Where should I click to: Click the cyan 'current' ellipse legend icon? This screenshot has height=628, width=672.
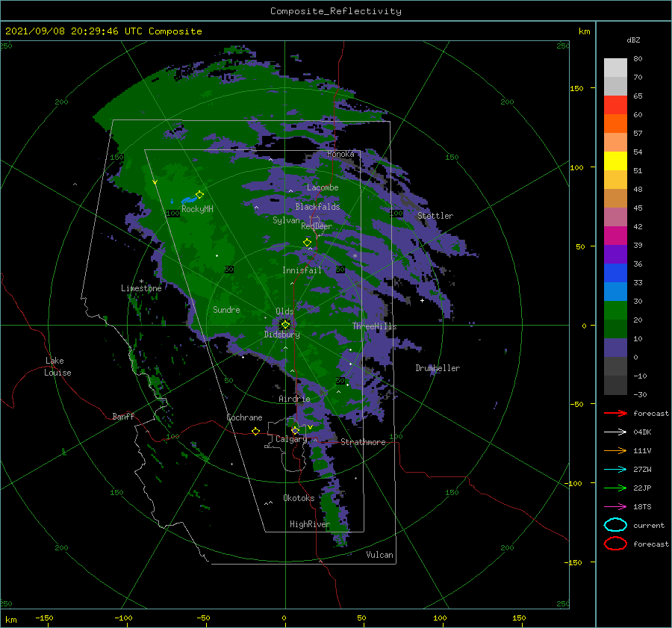point(615,525)
